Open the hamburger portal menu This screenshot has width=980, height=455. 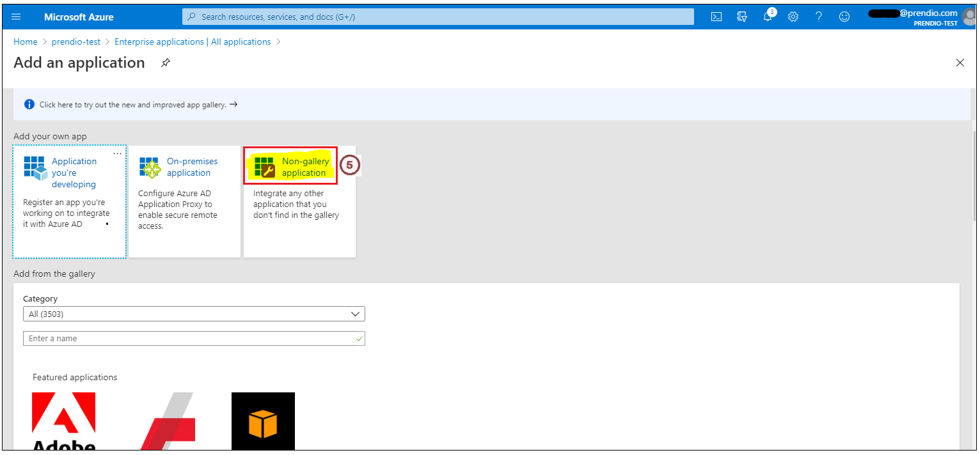16,17
